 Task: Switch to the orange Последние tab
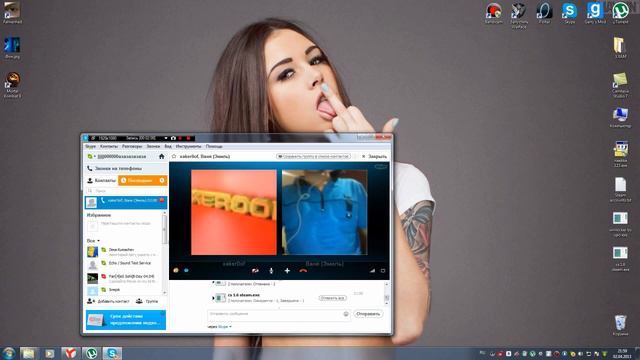pyautogui.click(x=142, y=180)
